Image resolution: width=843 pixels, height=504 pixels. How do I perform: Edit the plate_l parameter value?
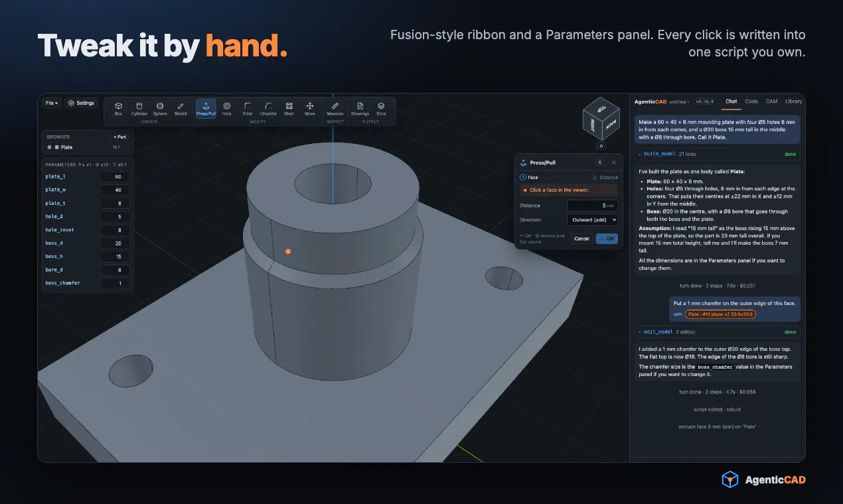click(x=115, y=177)
